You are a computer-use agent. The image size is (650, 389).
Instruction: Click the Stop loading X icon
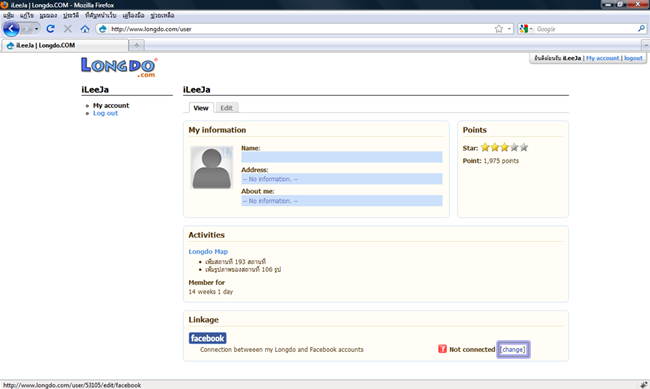click(68, 29)
